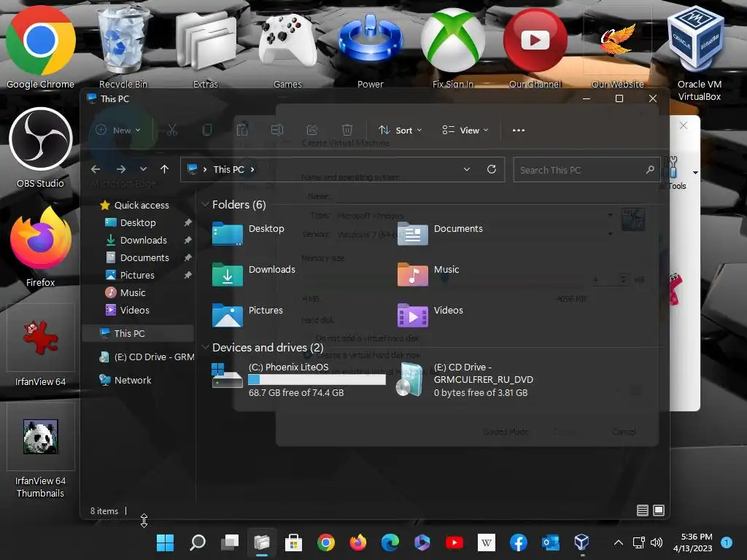Open Google Chrome desktop shortcut
This screenshot has width=747, height=560.
tap(41, 47)
